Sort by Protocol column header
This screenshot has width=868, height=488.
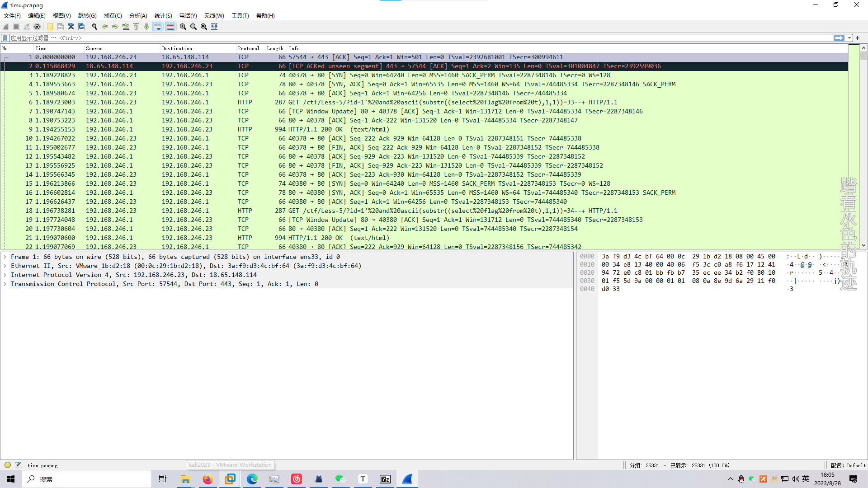tap(250, 48)
